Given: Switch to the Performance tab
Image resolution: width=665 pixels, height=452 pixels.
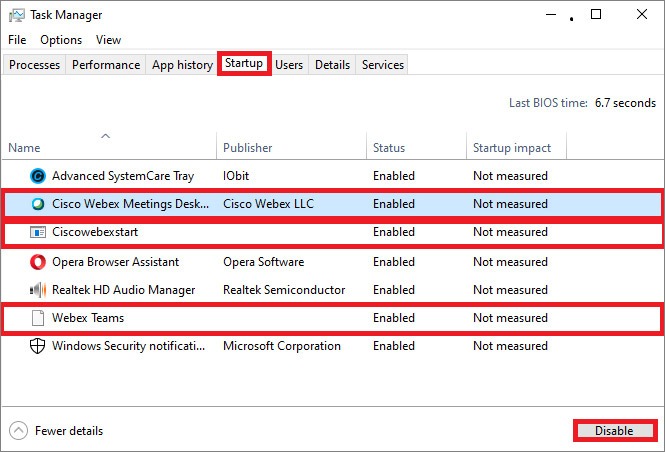Looking at the screenshot, I should click(106, 65).
